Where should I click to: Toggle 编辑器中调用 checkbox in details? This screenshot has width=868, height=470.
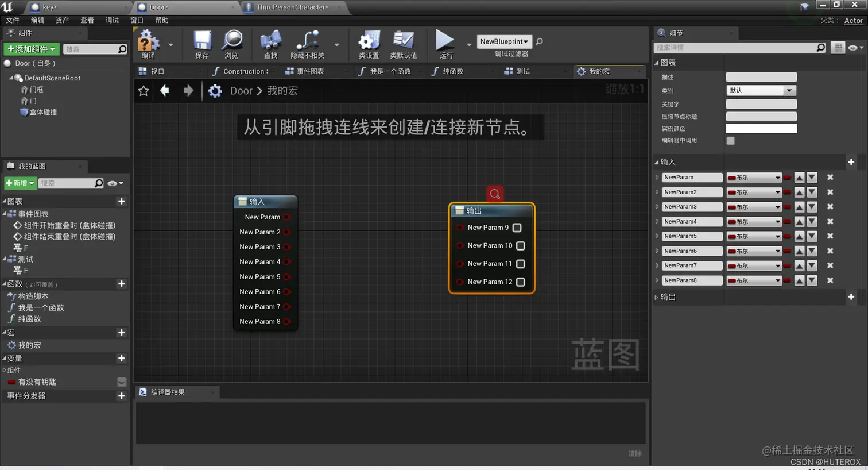click(730, 141)
